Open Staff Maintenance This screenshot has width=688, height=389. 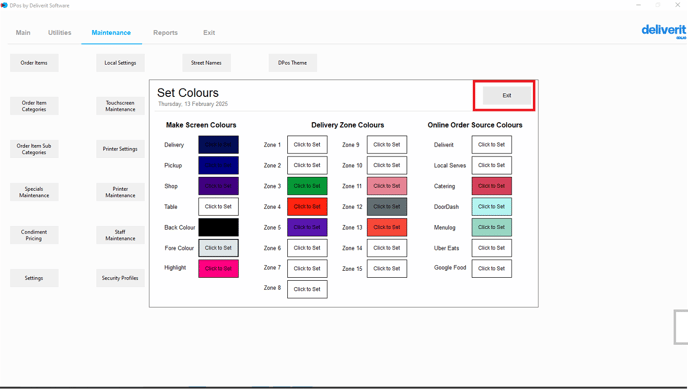click(120, 235)
